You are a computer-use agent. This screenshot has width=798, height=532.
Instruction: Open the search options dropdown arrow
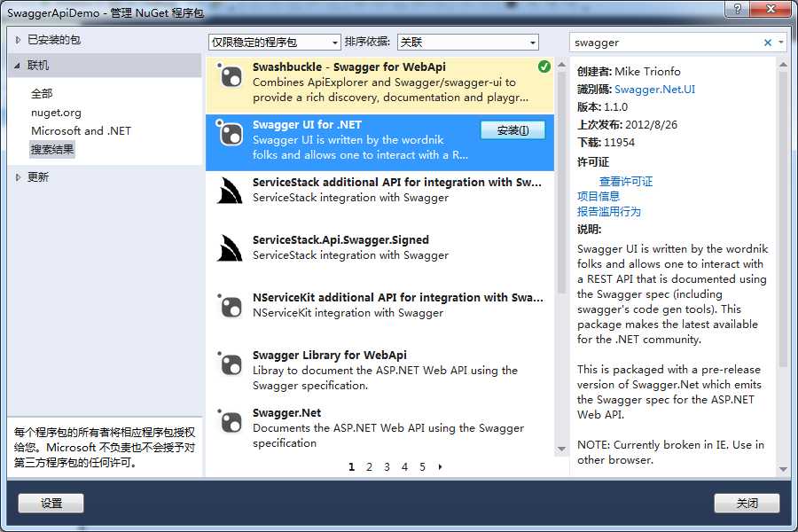pyautogui.click(x=781, y=43)
